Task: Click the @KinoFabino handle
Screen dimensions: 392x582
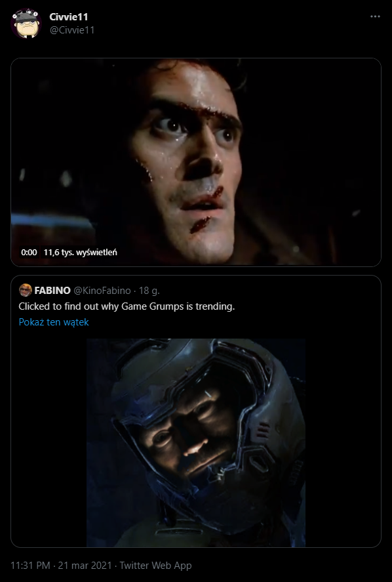Action: 102,290
